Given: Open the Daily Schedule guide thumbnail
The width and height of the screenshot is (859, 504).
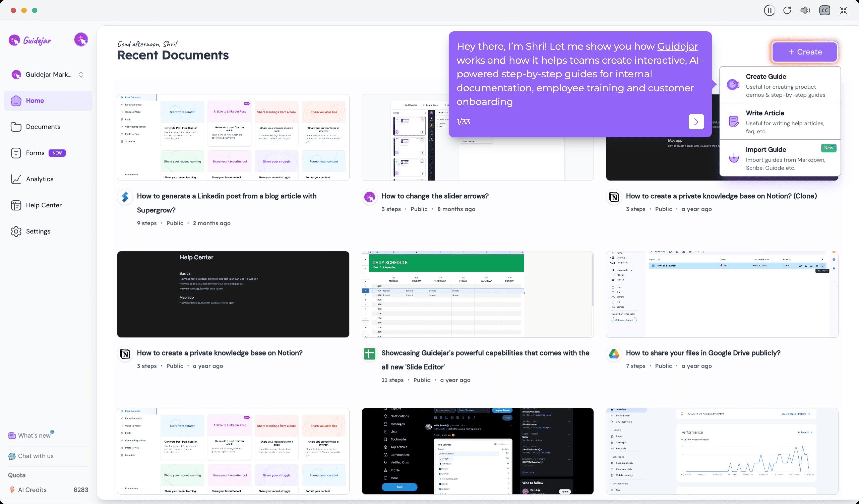Looking at the screenshot, I should 477,294.
